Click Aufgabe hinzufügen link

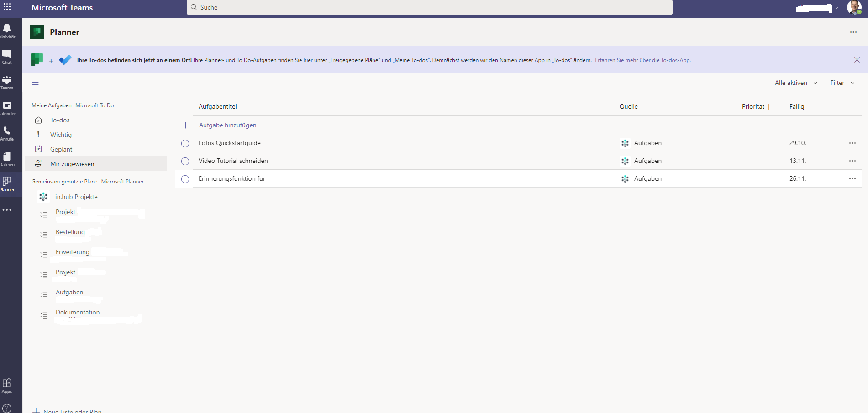(227, 125)
